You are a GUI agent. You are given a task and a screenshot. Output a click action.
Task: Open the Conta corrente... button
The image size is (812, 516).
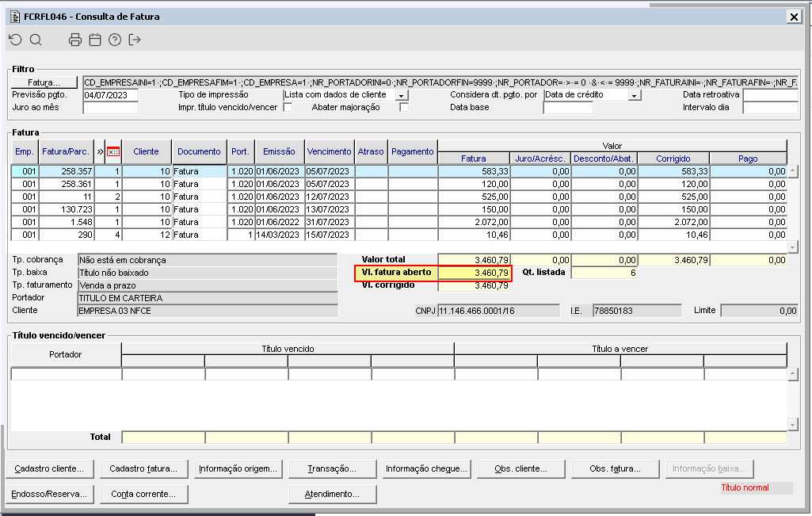click(x=143, y=494)
